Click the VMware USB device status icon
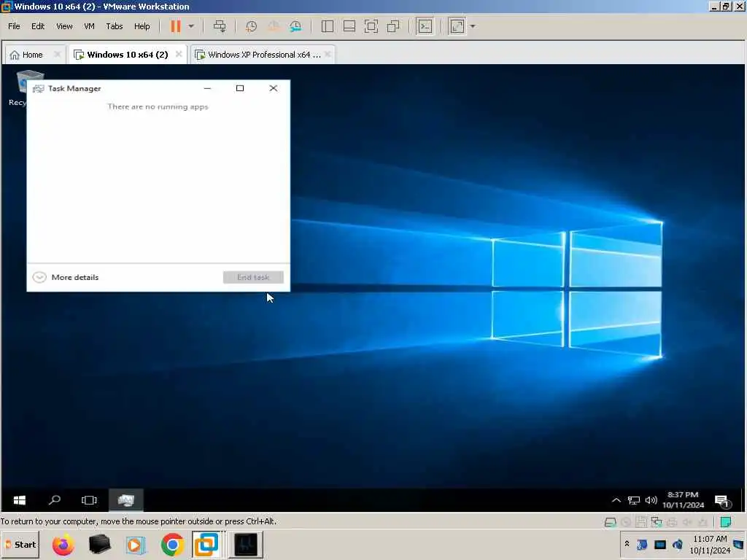The image size is (747, 560). (703, 522)
